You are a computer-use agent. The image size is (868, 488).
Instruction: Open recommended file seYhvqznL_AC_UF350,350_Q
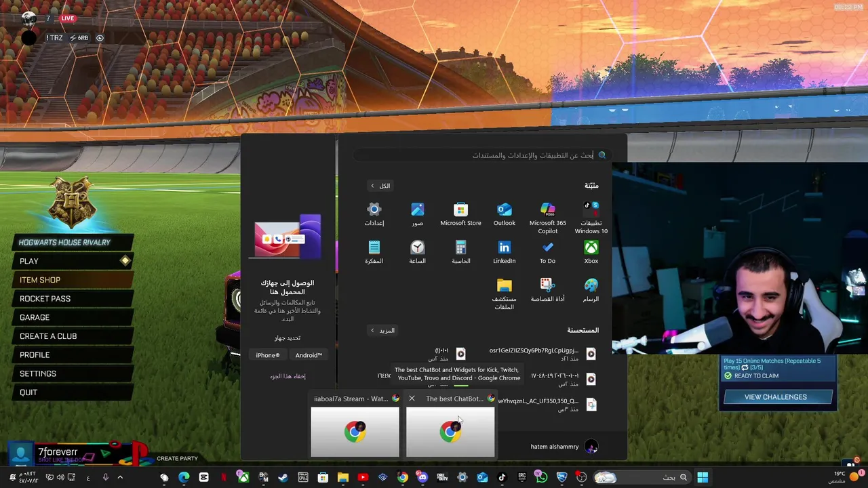point(546,405)
